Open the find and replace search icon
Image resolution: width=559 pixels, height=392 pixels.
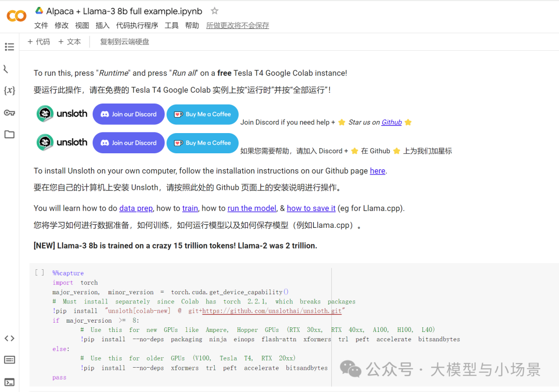tap(6, 69)
